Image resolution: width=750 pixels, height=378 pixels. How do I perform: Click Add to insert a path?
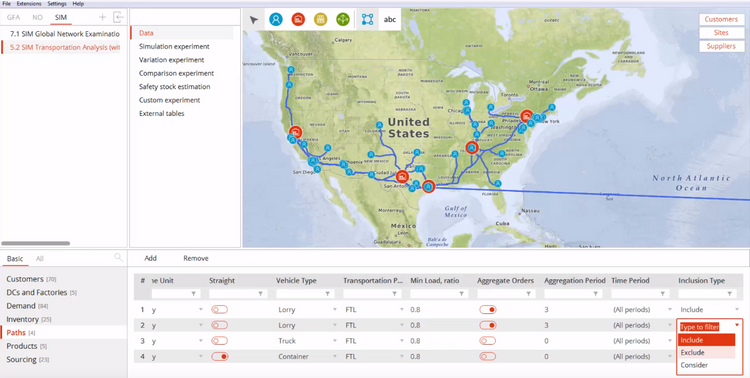tap(151, 258)
